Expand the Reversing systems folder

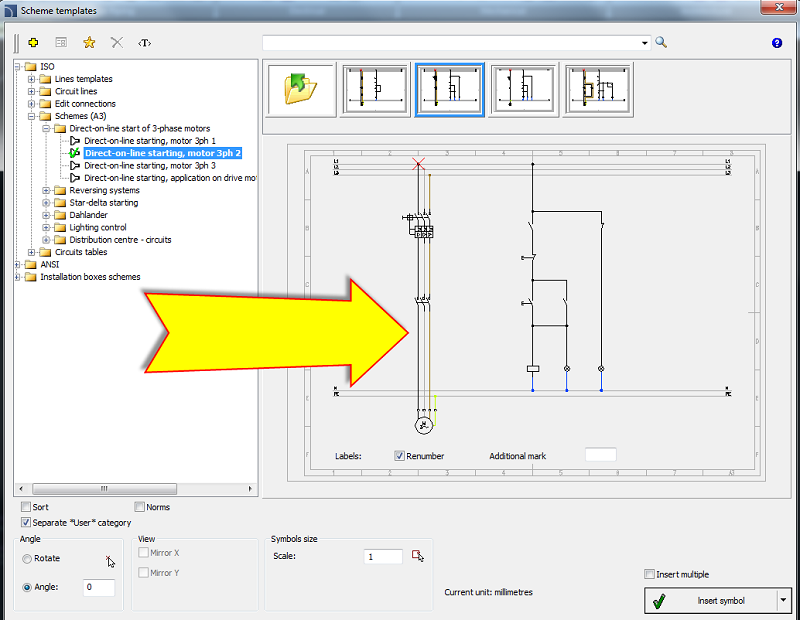coord(46,190)
